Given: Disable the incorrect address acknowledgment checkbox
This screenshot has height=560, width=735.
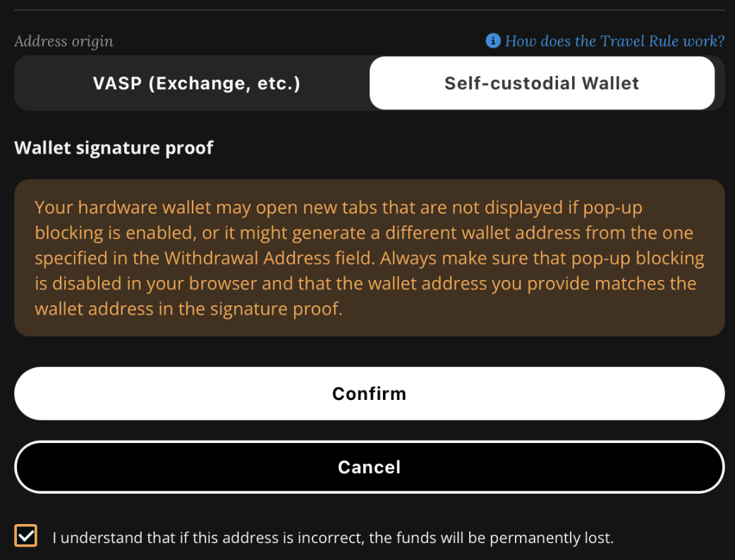Looking at the screenshot, I should pos(25,536).
